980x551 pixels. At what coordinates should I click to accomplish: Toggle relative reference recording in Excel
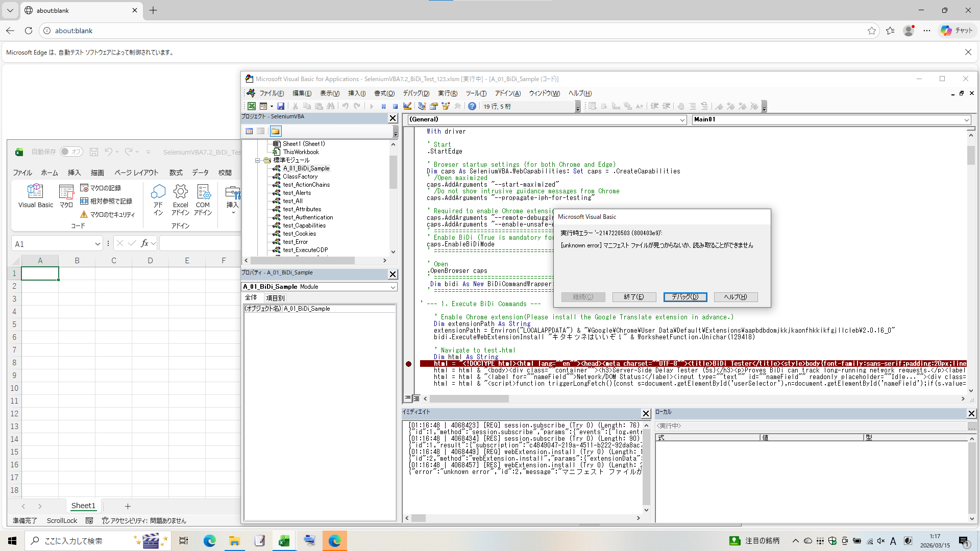[x=106, y=202]
